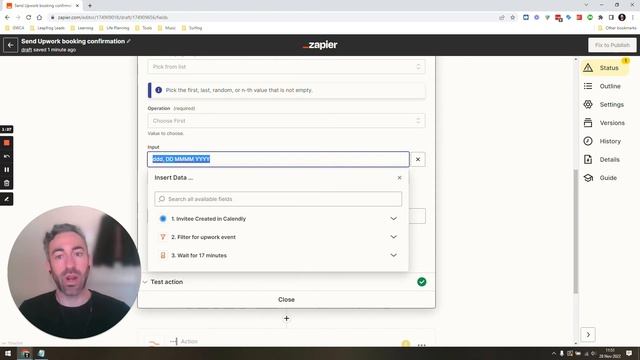The width and height of the screenshot is (640, 360).
Task: Open the Guide panel
Action: tap(600, 178)
